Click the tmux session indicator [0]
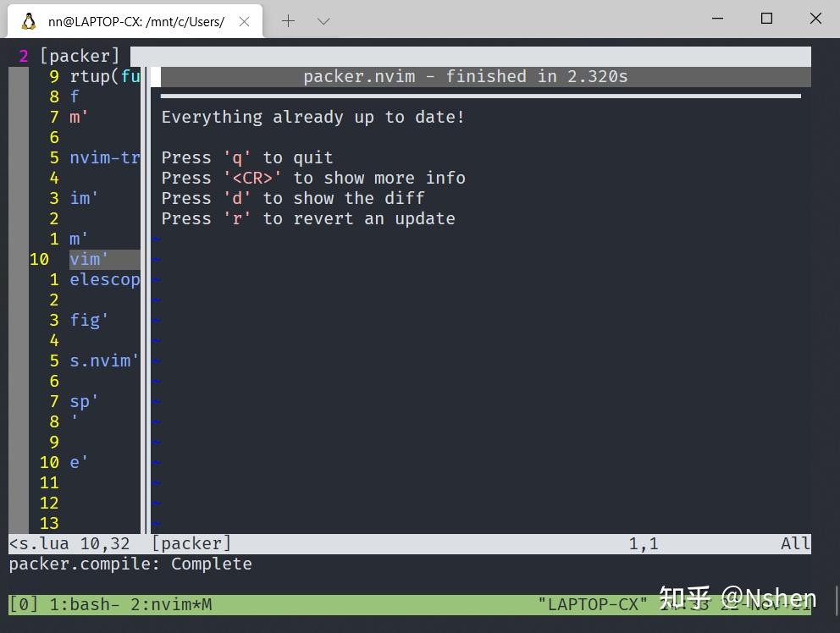This screenshot has width=840, height=633. point(23,604)
